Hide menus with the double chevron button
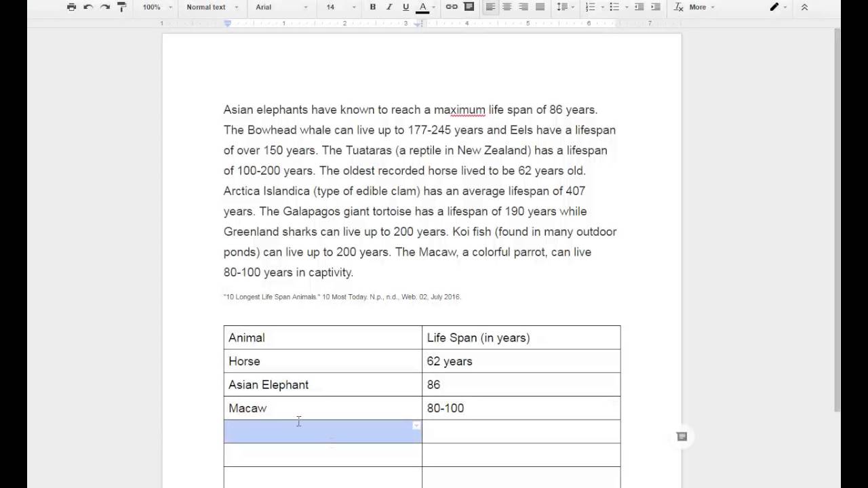The width and height of the screenshot is (868, 488). pos(804,7)
